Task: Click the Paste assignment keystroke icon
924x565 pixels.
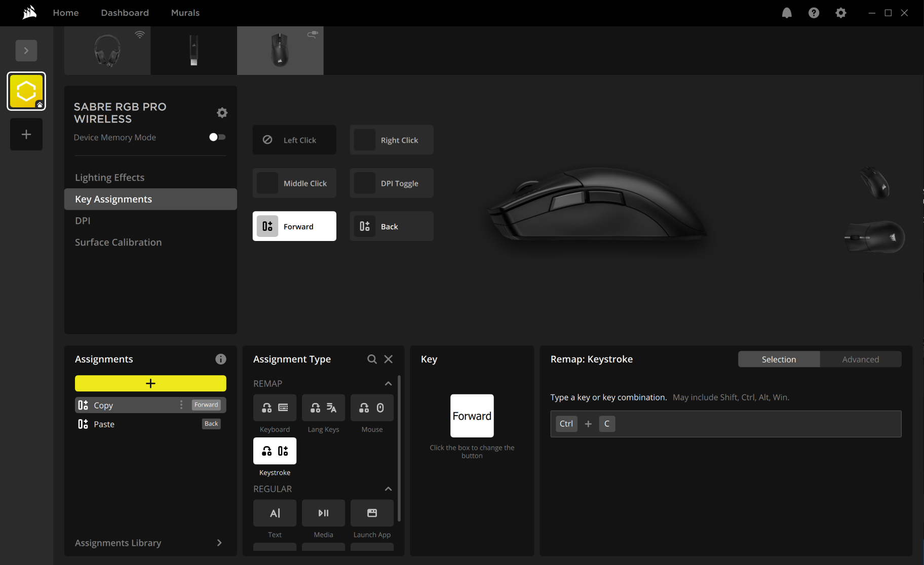Action: [x=83, y=424]
